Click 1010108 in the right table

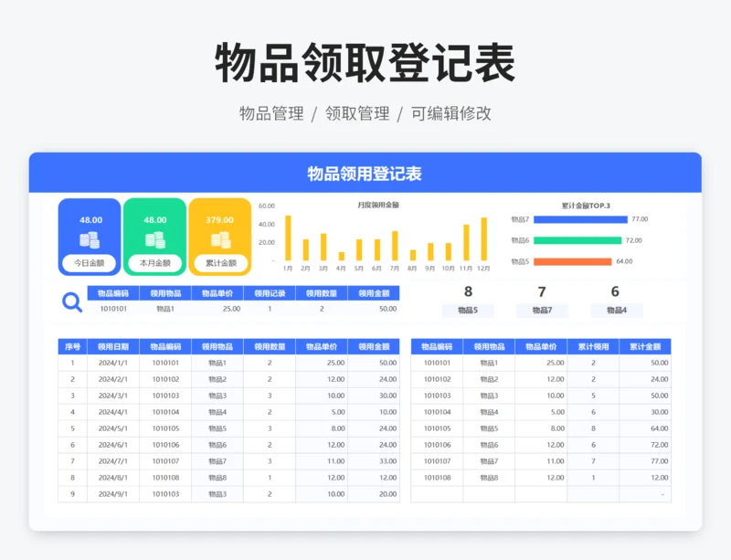(438, 478)
